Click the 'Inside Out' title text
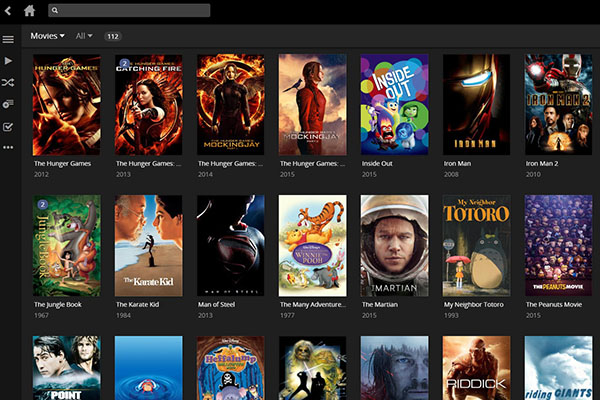 point(377,163)
